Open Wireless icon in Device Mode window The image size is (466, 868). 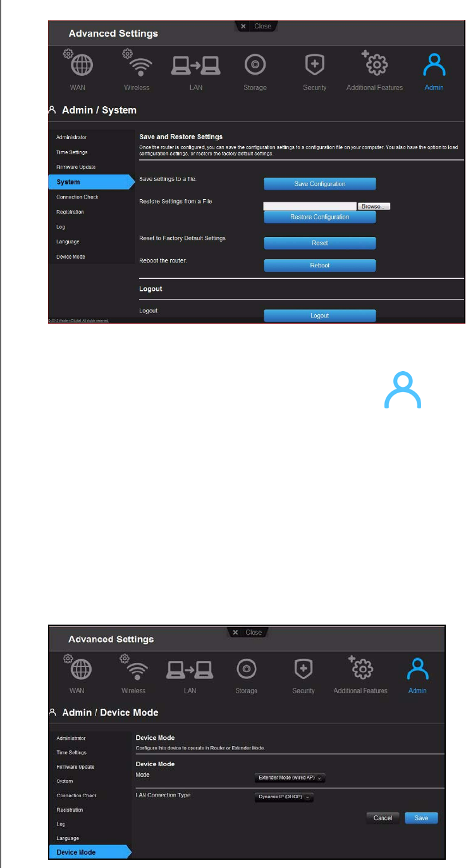point(133,669)
